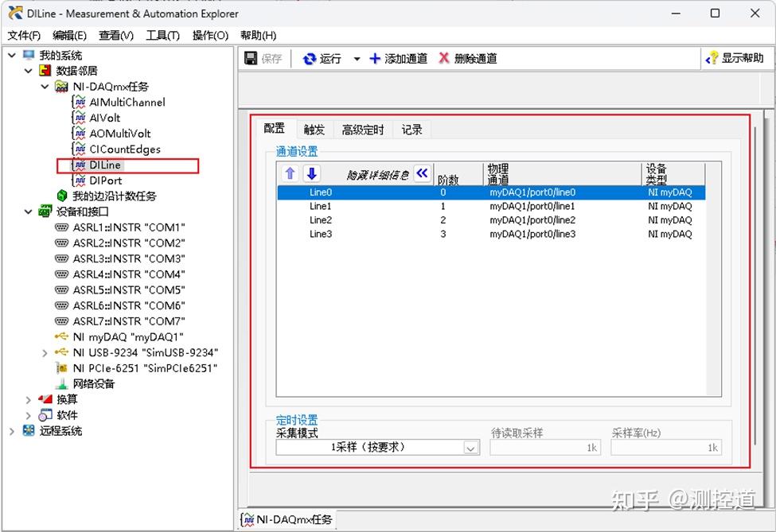Click the Show Help question mark icon
The width and height of the screenshot is (776, 532).
(x=712, y=58)
